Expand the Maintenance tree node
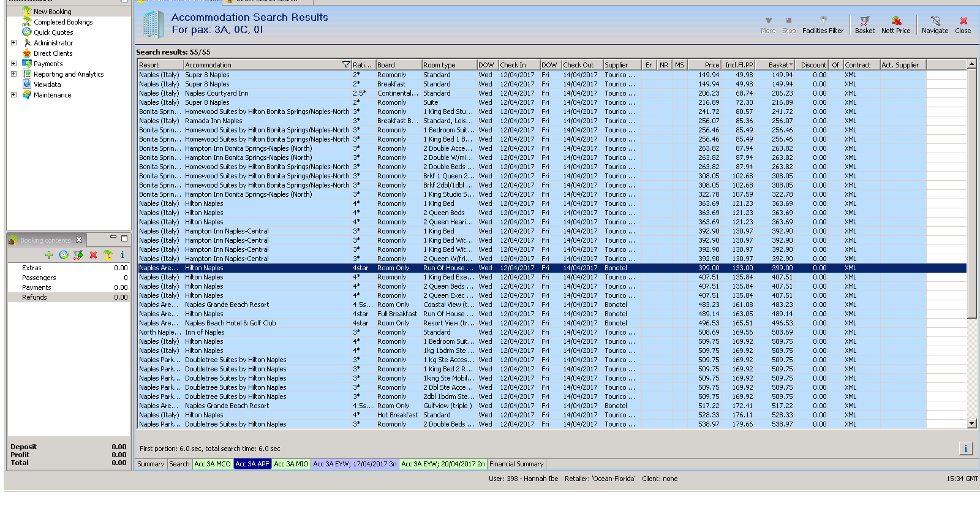Screen dimensions: 980x527 click(14, 95)
